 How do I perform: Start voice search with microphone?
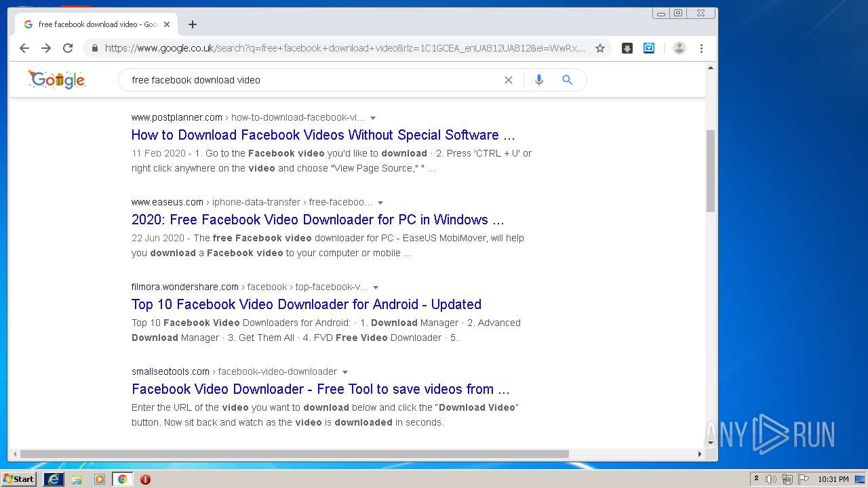coord(539,80)
